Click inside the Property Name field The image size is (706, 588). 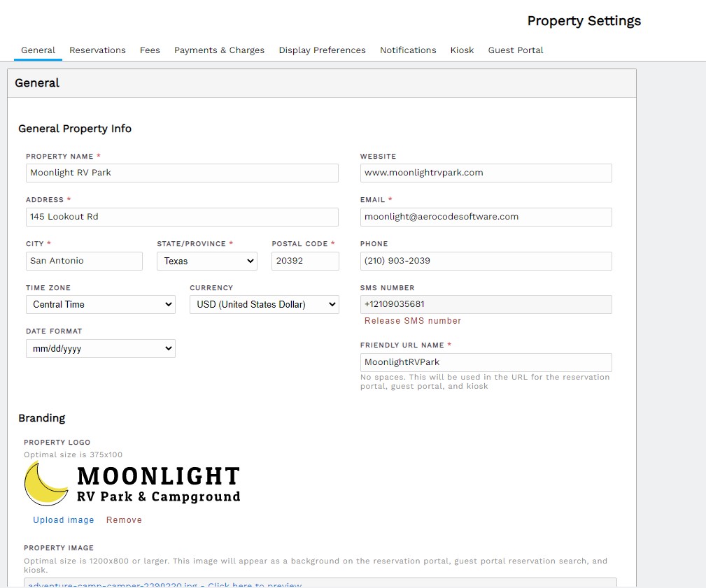click(182, 173)
